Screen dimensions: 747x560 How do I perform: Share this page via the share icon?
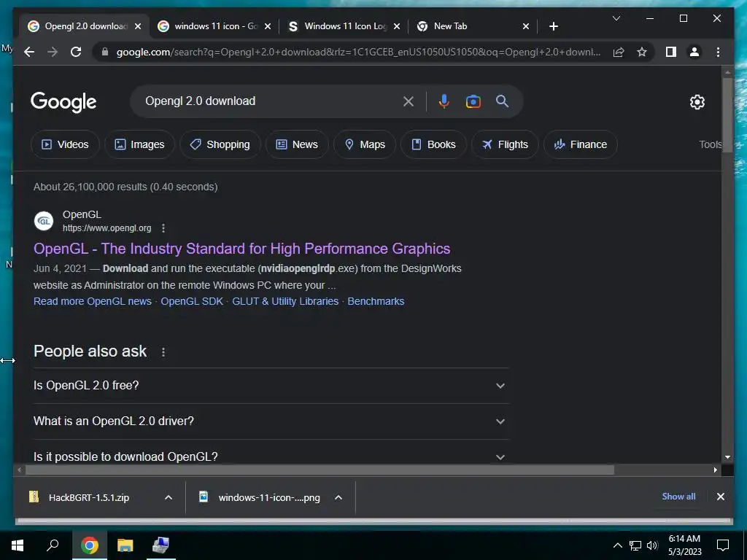click(x=619, y=52)
